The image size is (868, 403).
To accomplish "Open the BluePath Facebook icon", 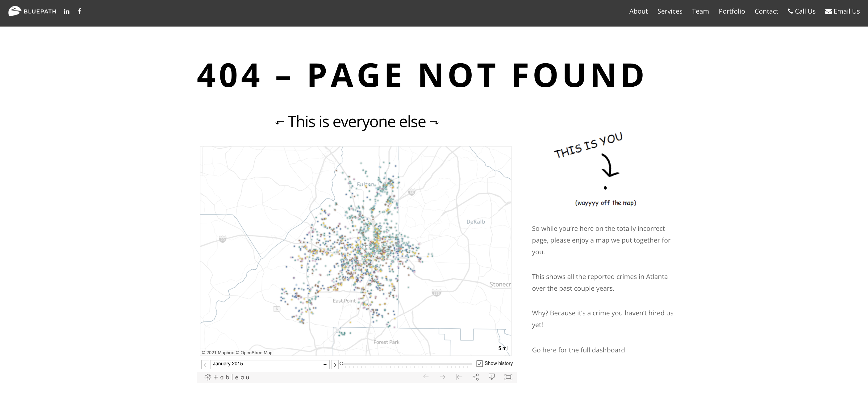I will pyautogui.click(x=80, y=11).
